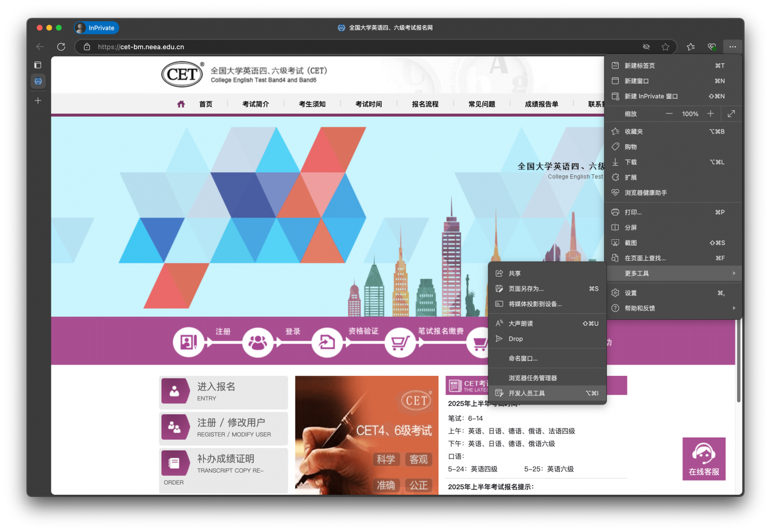Image resolution: width=771 pixels, height=532 pixels.
Task: Add a new item to the sidebar
Action: [38, 100]
